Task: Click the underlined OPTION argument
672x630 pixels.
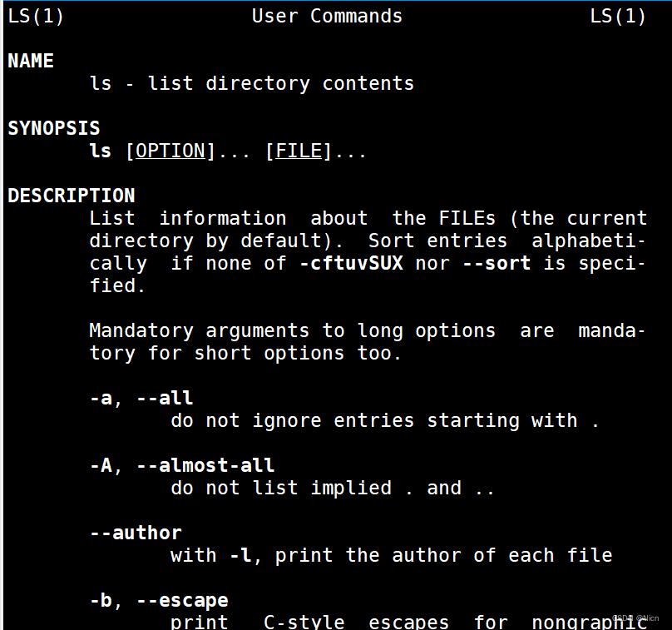Action: tap(170, 151)
